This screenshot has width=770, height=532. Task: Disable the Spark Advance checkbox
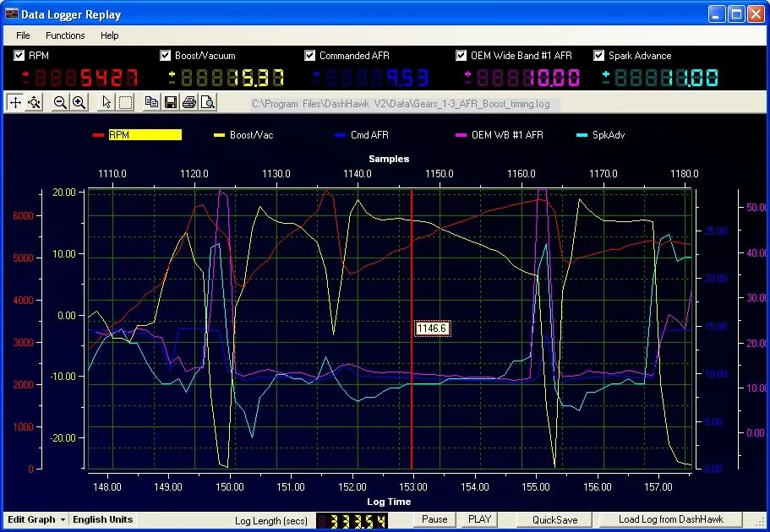[x=599, y=56]
